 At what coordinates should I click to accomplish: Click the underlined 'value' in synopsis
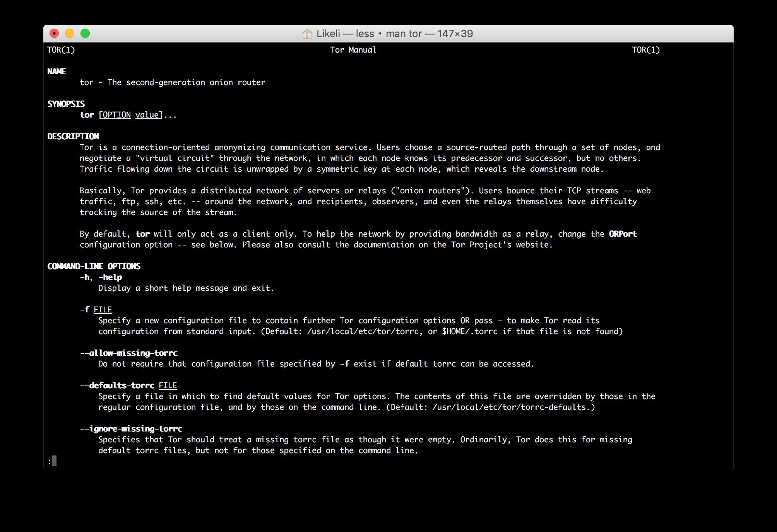(147, 115)
